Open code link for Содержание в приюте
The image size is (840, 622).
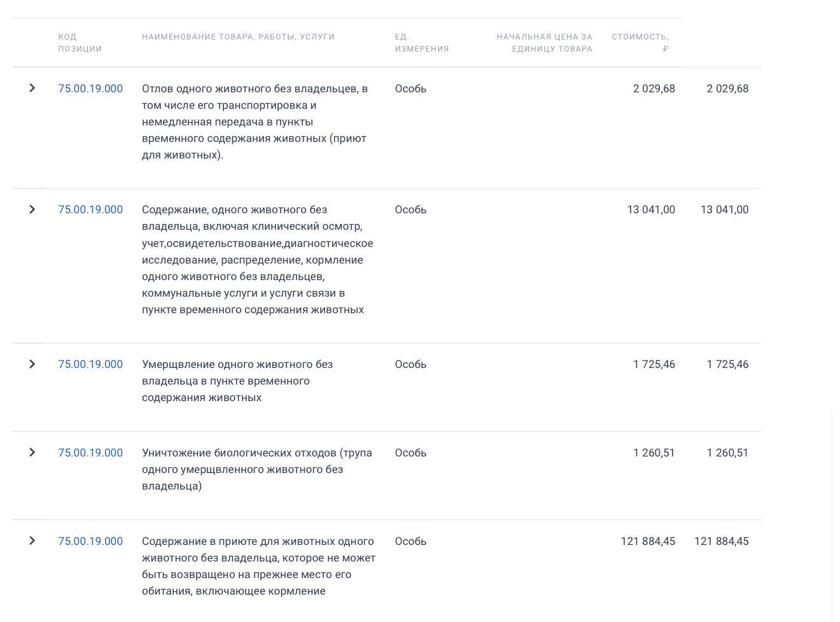pyautogui.click(x=90, y=541)
